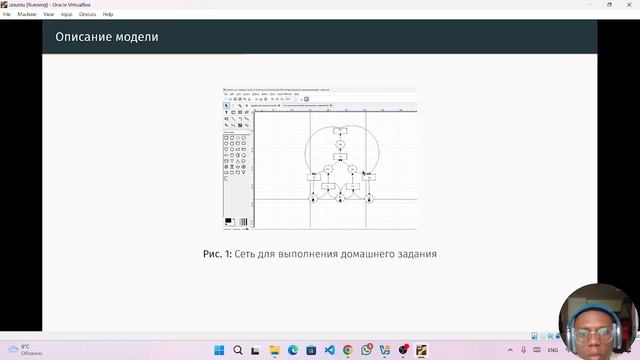Open the Windows Start menu

tap(219, 350)
